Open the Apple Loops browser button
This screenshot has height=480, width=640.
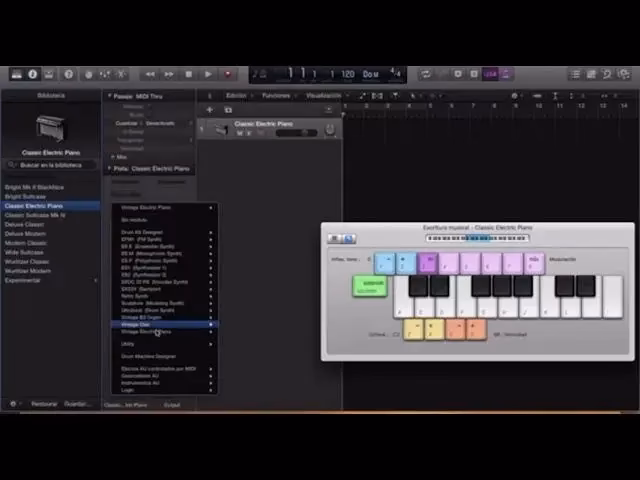(x=607, y=74)
